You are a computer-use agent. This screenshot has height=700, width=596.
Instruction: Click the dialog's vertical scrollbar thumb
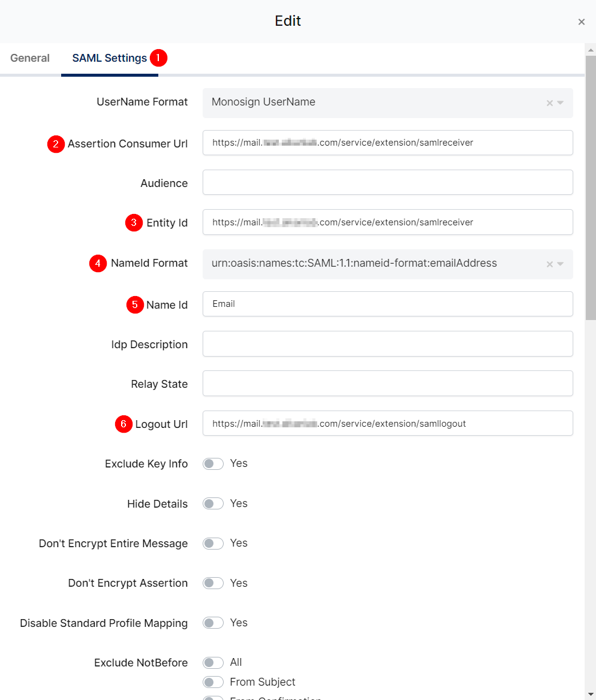[591, 186]
